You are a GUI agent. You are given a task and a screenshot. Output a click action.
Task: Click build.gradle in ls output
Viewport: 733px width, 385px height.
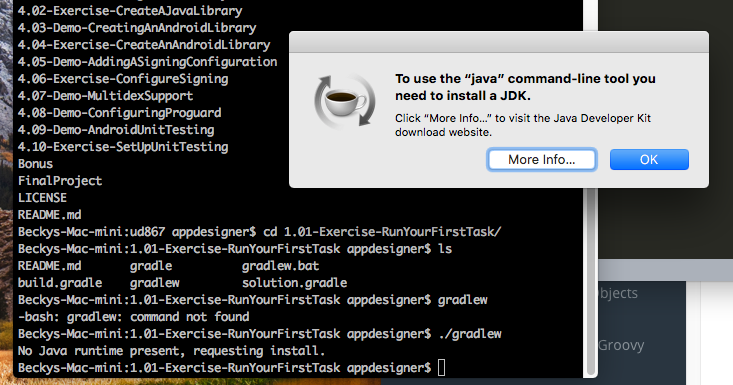pos(60,283)
